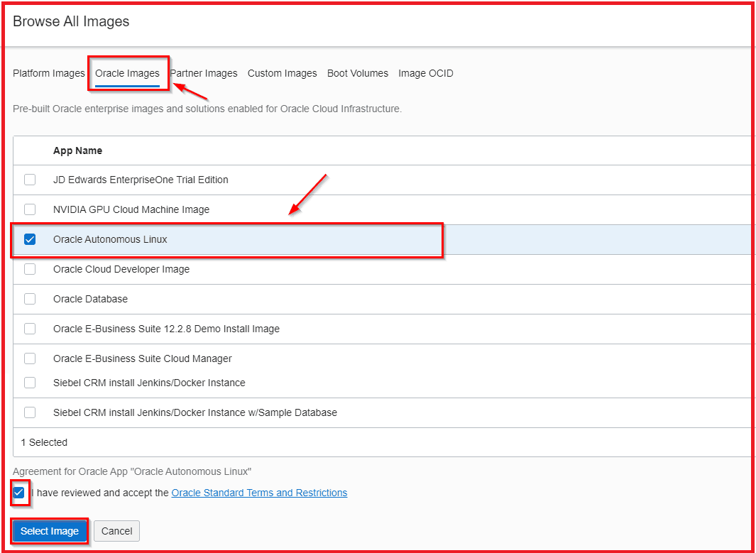Uncheck the Oracle Autonomous Linux checkbox

pos(30,239)
